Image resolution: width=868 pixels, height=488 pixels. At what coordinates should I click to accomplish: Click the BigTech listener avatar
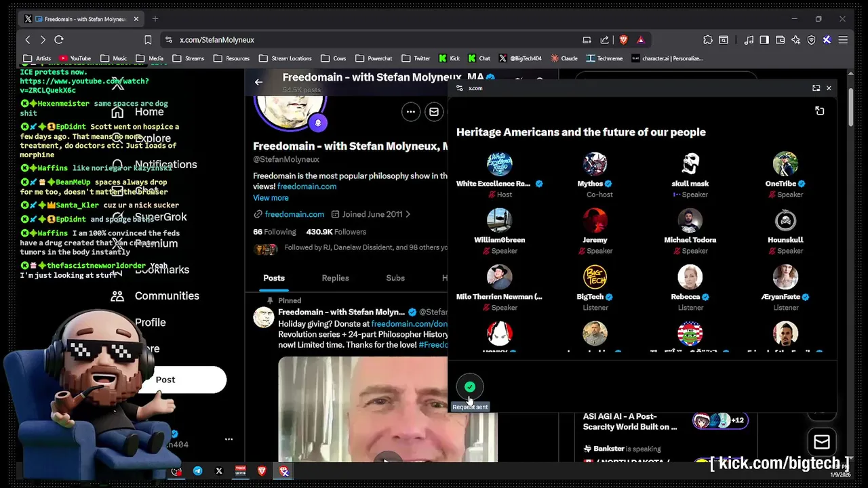click(595, 277)
